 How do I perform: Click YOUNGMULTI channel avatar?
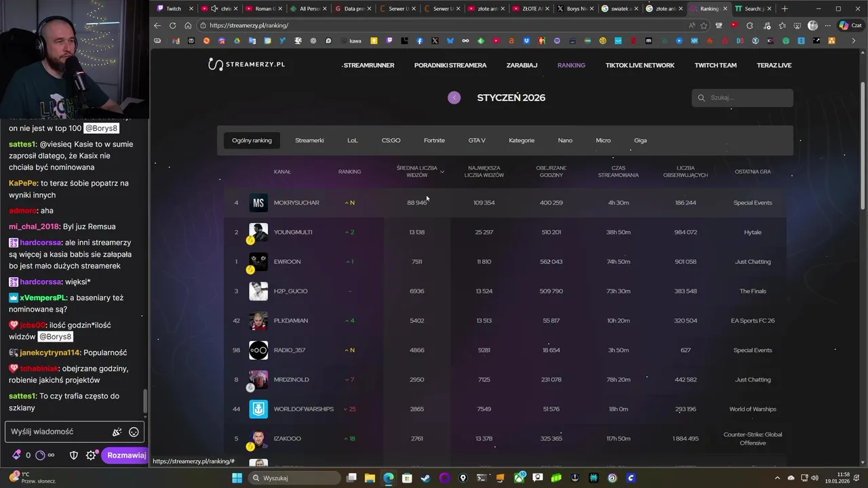click(x=258, y=232)
